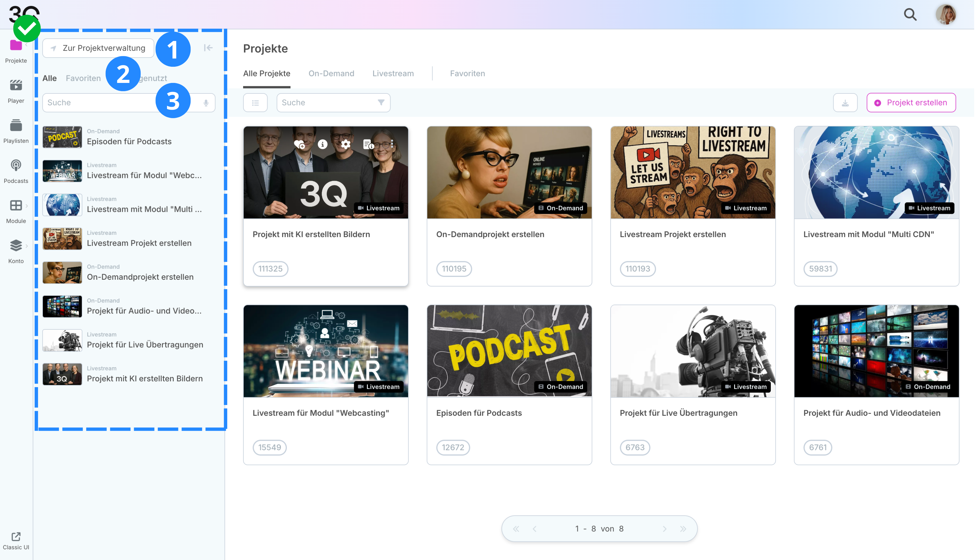Expand the Module sidebar submenu

click(26, 206)
